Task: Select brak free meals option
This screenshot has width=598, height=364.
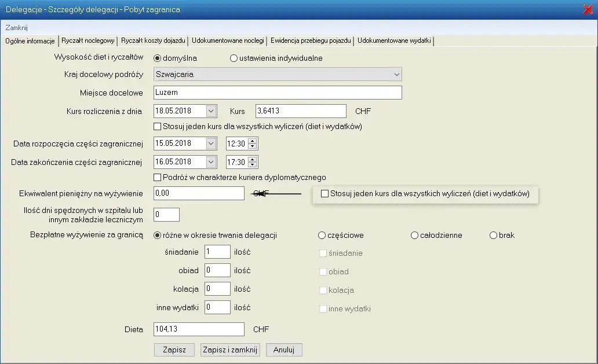Action: pos(493,236)
